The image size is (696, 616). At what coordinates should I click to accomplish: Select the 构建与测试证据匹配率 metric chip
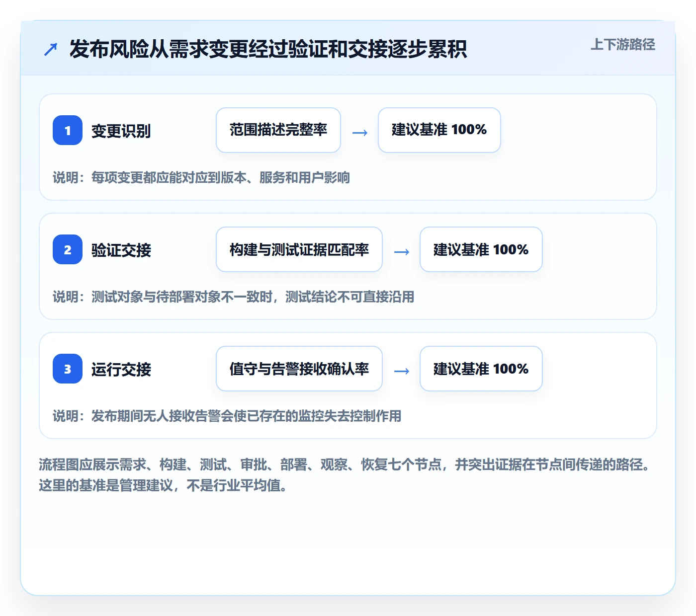click(299, 249)
